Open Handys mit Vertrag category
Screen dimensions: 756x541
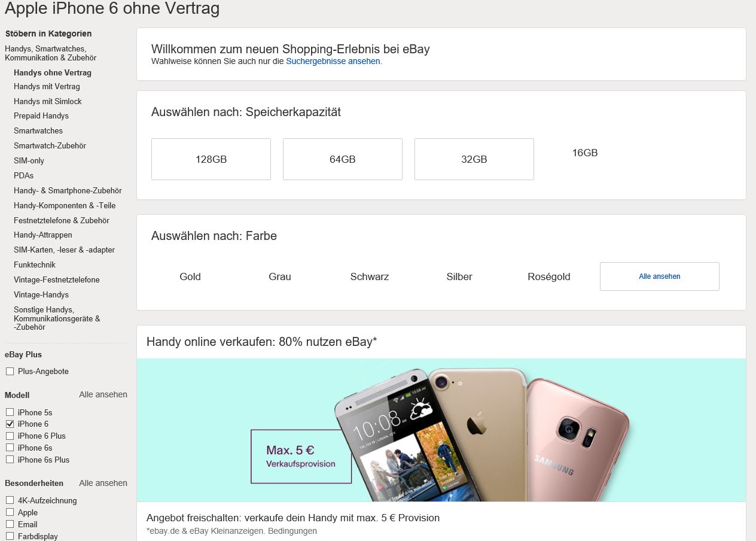coord(47,87)
